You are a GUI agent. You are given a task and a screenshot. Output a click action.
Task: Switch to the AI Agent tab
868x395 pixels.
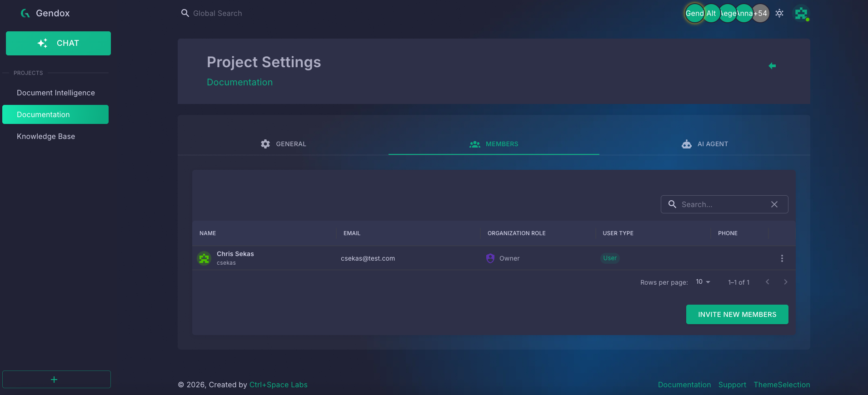pyautogui.click(x=704, y=144)
